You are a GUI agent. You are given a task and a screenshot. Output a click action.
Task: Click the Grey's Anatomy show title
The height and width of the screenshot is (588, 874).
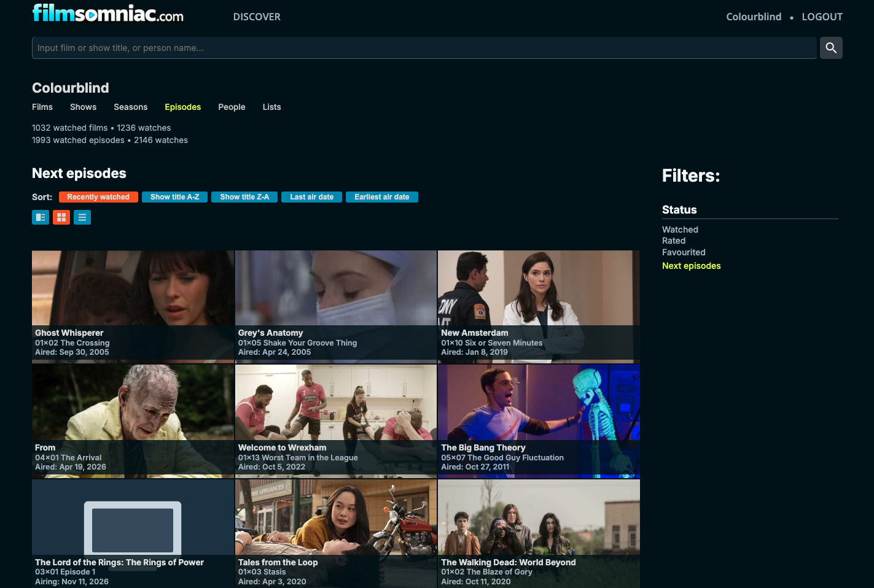[x=270, y=333]
